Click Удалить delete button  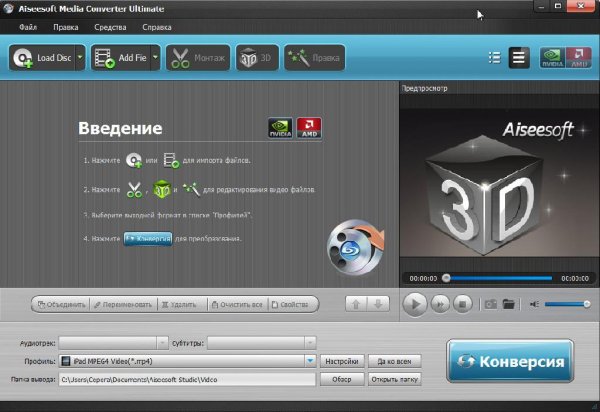[182, 305]
